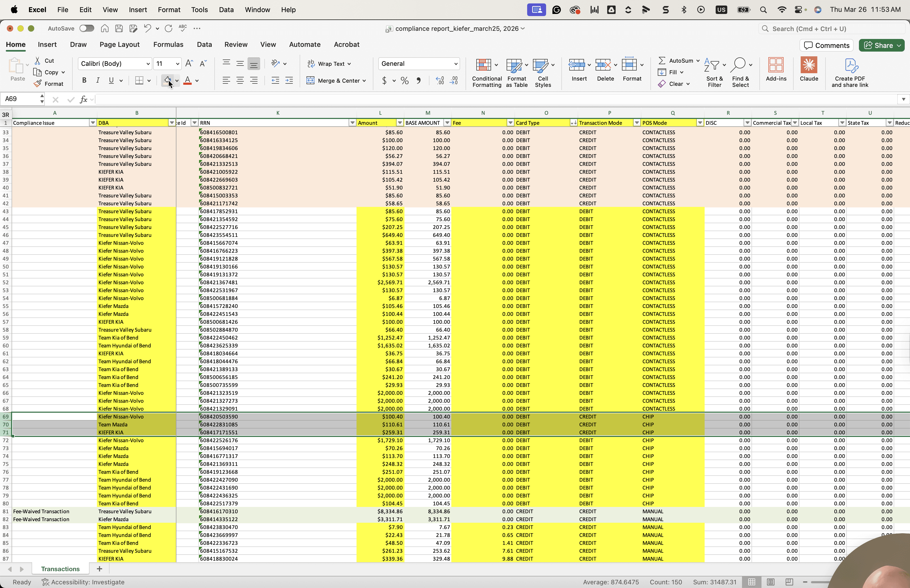Click the Format Painter brush icon

point(37,84)
